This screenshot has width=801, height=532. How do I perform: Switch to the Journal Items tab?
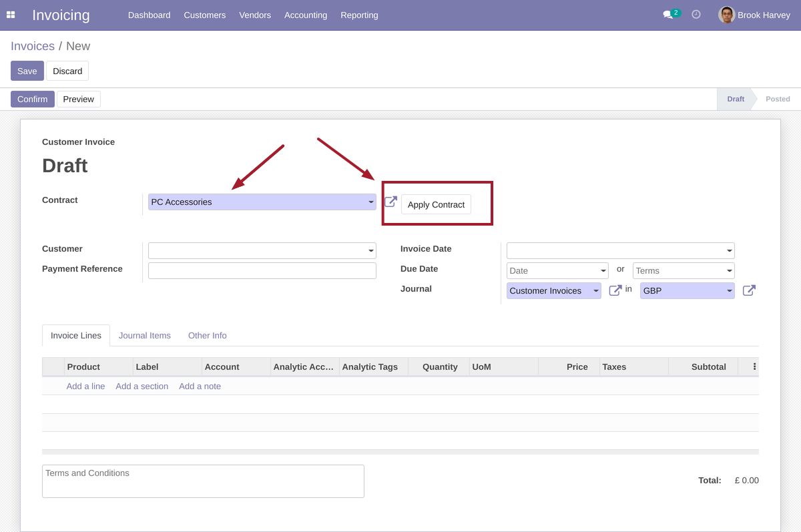145,335
